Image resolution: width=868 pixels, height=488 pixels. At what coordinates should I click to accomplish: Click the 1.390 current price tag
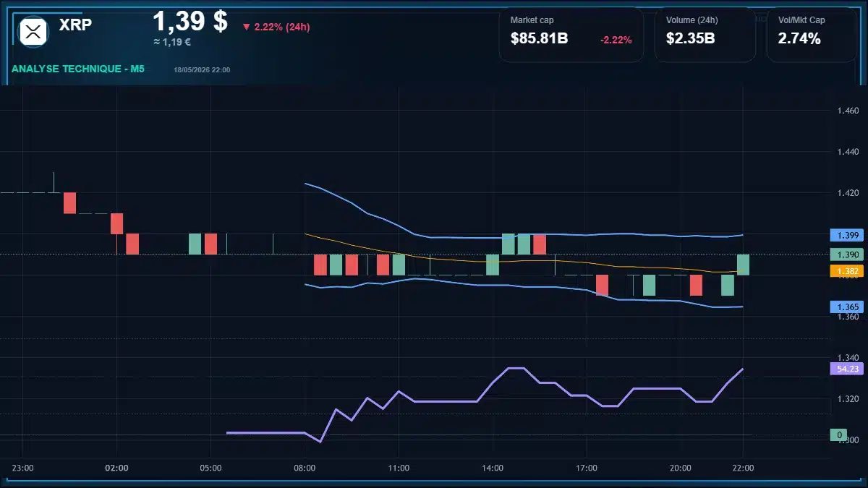click(847, 254)
